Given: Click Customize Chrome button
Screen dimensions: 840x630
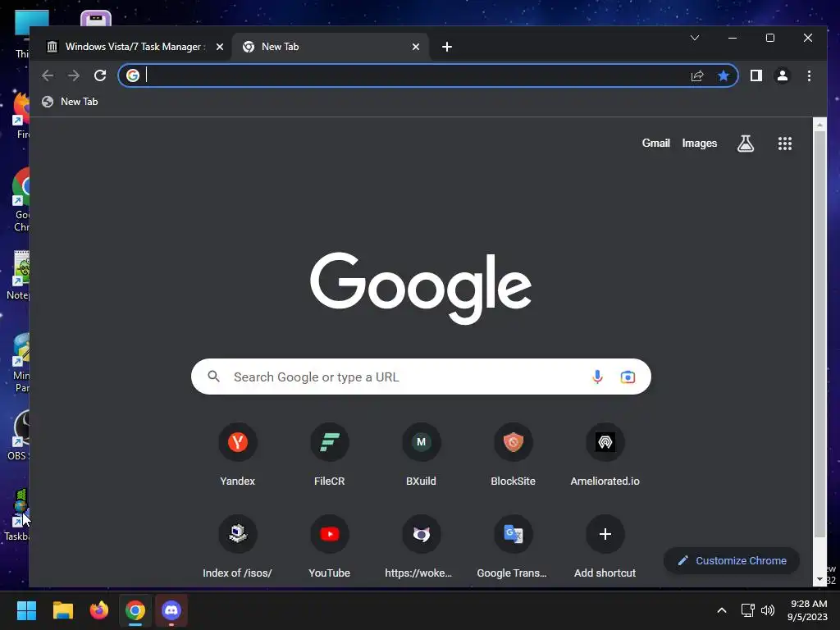Looking at the screenshot, I should coord(731,560).
